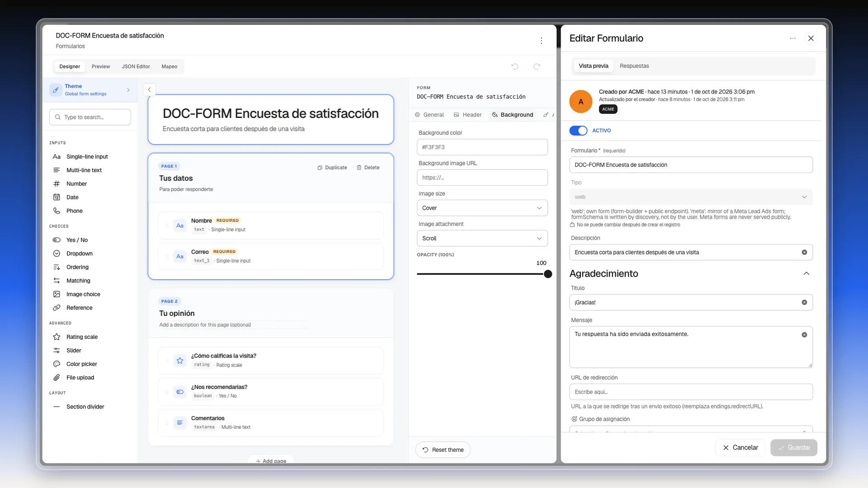Collapse the Agradecimiento section
This screenshot has width=868, height=488.
point(806,273)
